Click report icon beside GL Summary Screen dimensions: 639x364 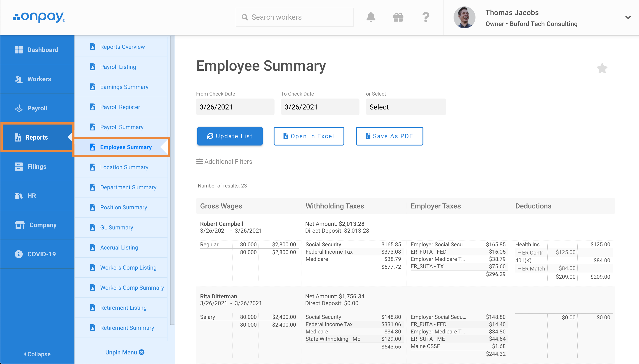[92, 227]
